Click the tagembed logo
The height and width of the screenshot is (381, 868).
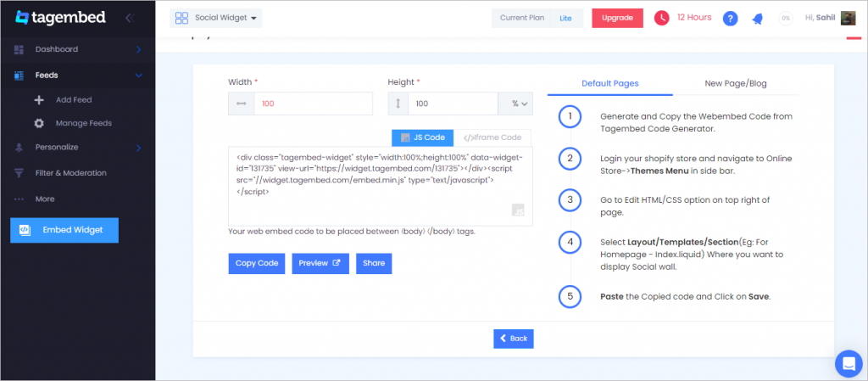pyautogui.click(x=60, y=17)
